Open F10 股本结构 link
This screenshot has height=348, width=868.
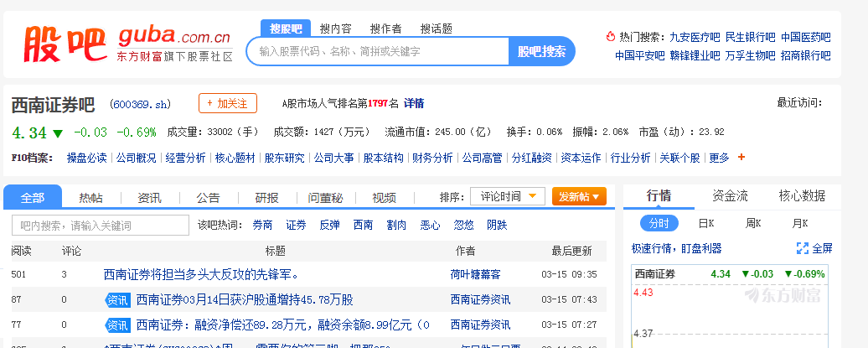[x=384, y=158]
